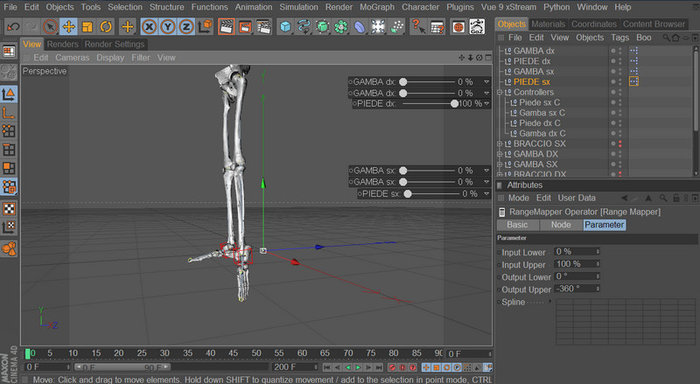Select the Move tool in top toolbar
The height and width of the screenshot is (384, 700).
click(x=69, y=27)
